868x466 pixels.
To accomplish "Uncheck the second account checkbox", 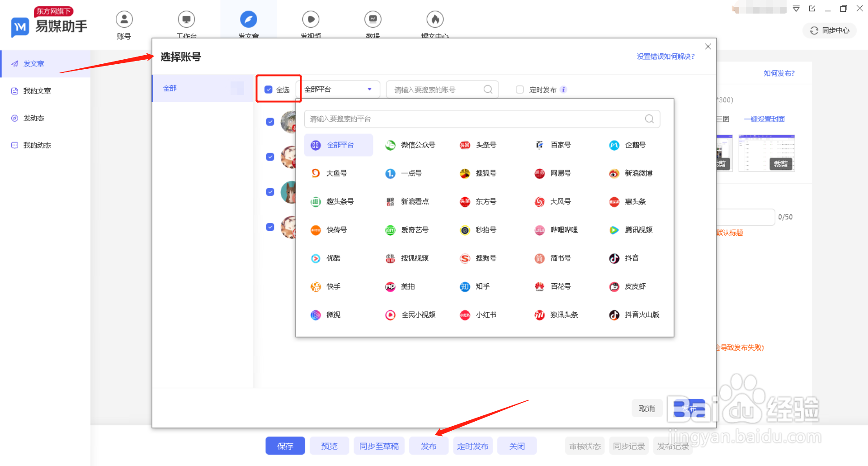I will tap(270, 157).
